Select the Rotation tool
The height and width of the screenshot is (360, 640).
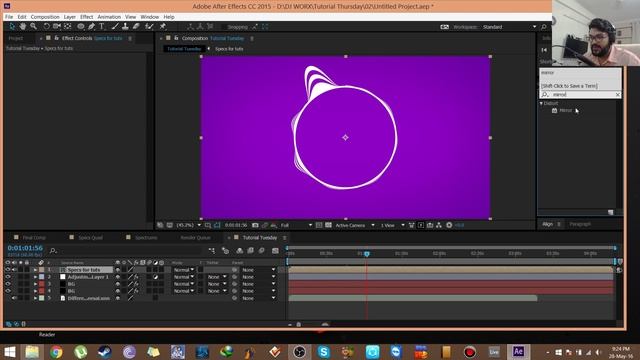(46, 27)
